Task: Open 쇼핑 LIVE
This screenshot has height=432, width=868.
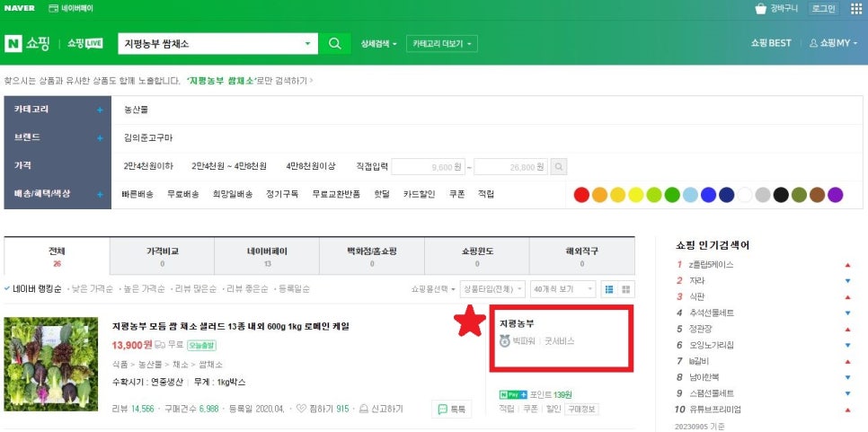Action: pyautogui.click(x=84, y=44)
